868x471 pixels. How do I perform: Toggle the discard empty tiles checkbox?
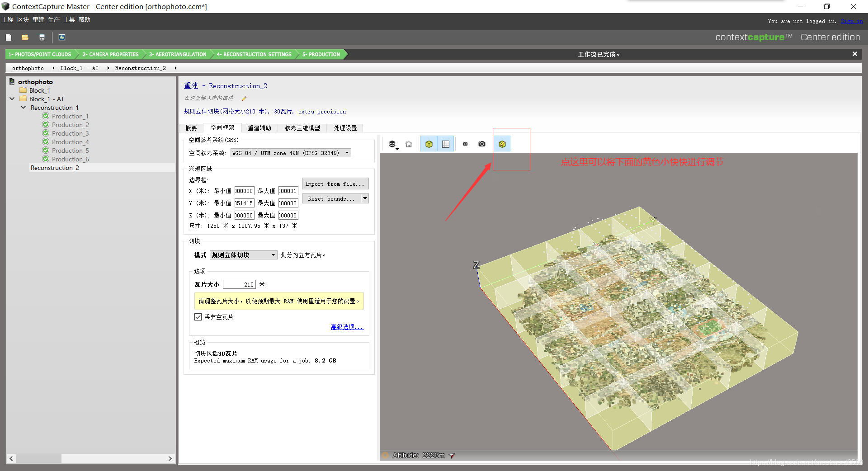point(198,317)
